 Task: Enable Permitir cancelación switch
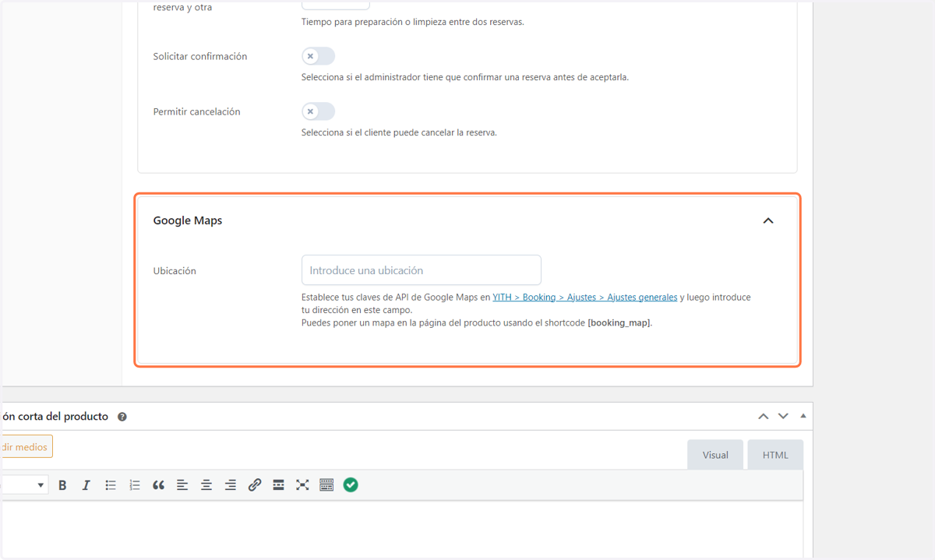click(318, 111)
